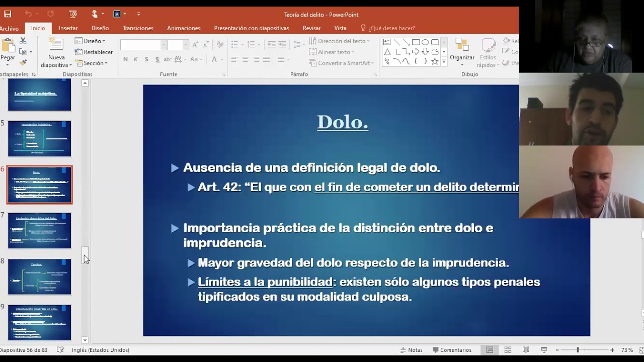Viewport: 644px width, 362px height.
Task: Select slide 7 thumbnail in panel
Action: click(39, 231)
